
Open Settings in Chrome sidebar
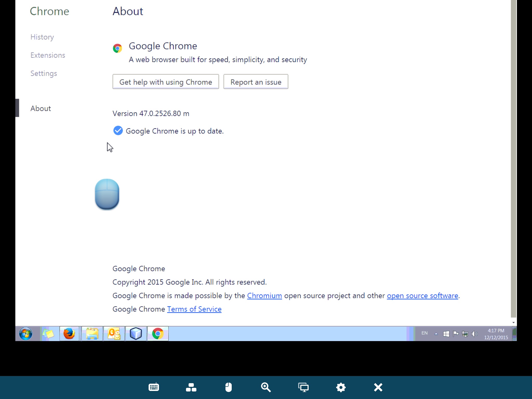pos(44,74)
